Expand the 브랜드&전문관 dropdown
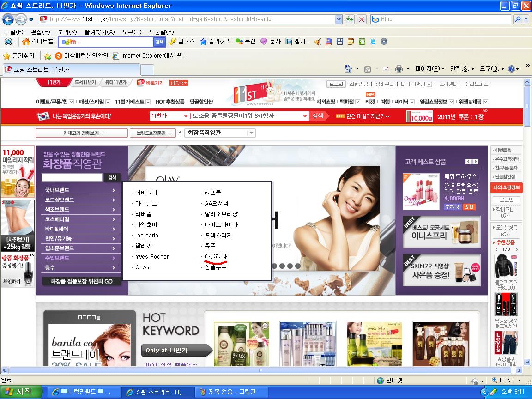 click(x=153, y=133)
